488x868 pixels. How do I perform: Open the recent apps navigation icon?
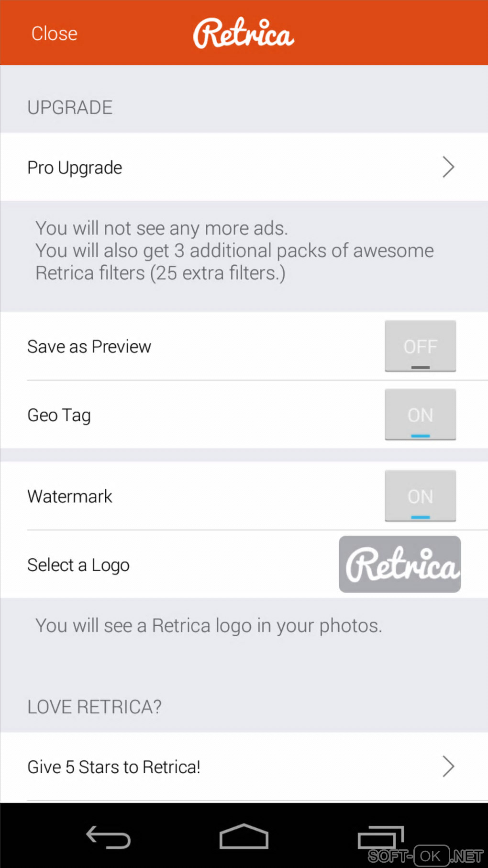point(381,837)
